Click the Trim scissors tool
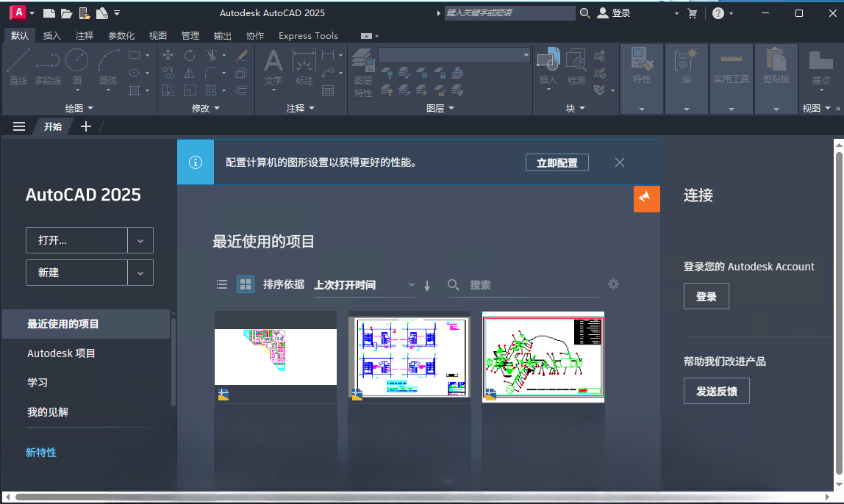844x504 pixels. [x=212, y=55]
